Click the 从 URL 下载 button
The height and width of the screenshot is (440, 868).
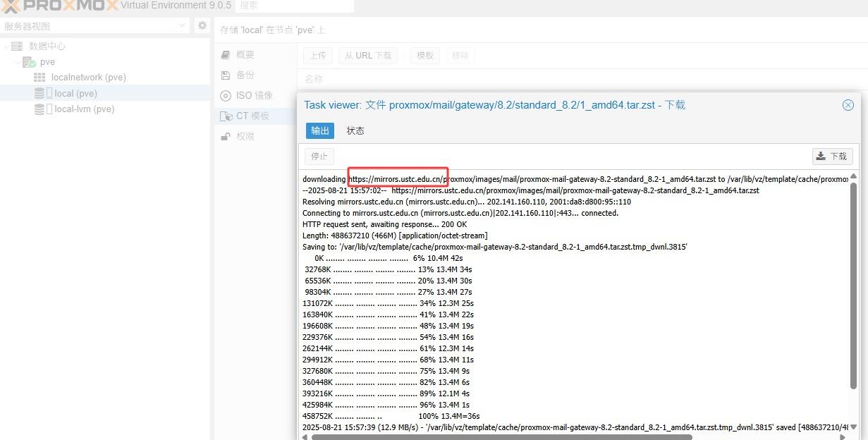[367, 56]
